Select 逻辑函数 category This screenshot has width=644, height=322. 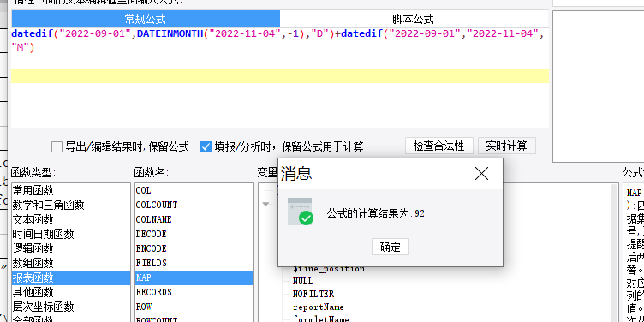point(70,249)
